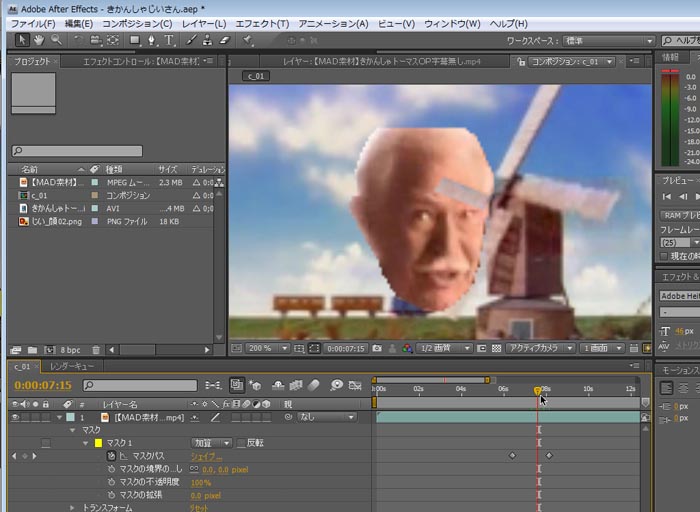Open the エフェクト(T) menu
The image size is (700, 512).
[262, 23]
